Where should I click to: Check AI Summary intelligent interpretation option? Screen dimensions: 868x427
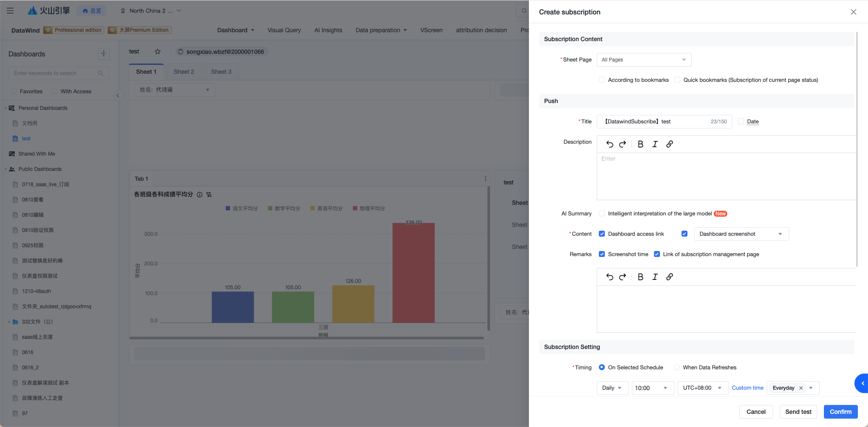(x=601, y=213)
